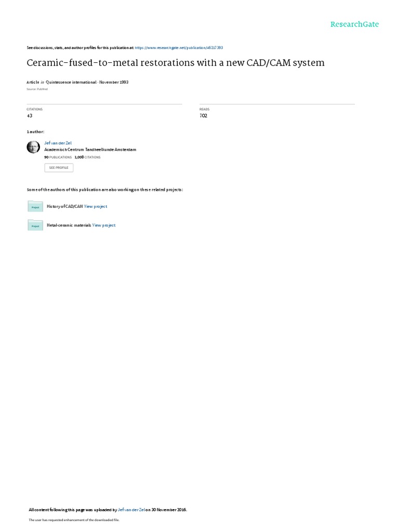Click the Jef van der Zel author photo
Screen dimensions: 399x532
tap(33, 147)
